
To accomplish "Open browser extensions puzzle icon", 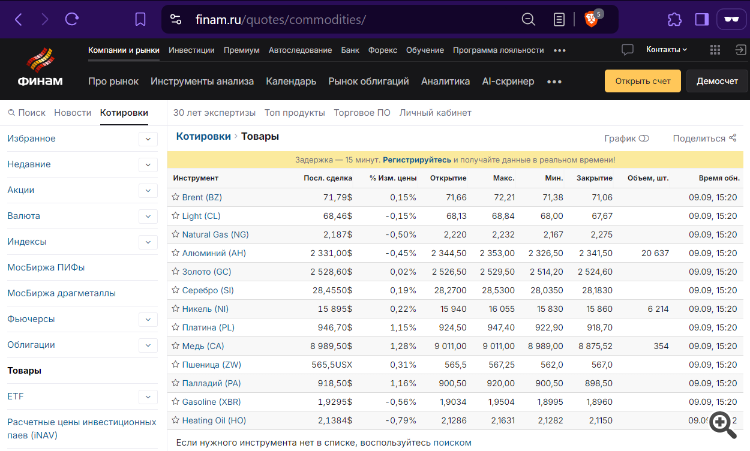I will (674, 20).
